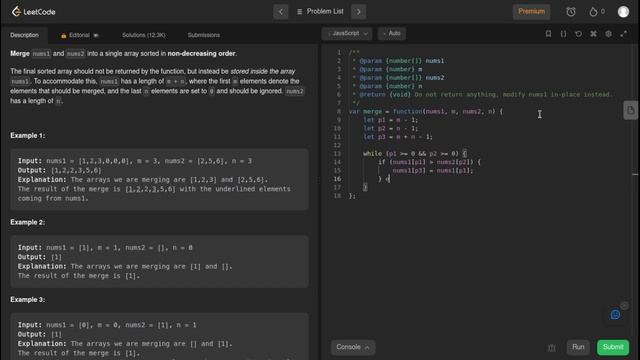The width and height of the screenshot is (640, 360).
Task: Start the alarm clock timer
Action: [571, 12]
